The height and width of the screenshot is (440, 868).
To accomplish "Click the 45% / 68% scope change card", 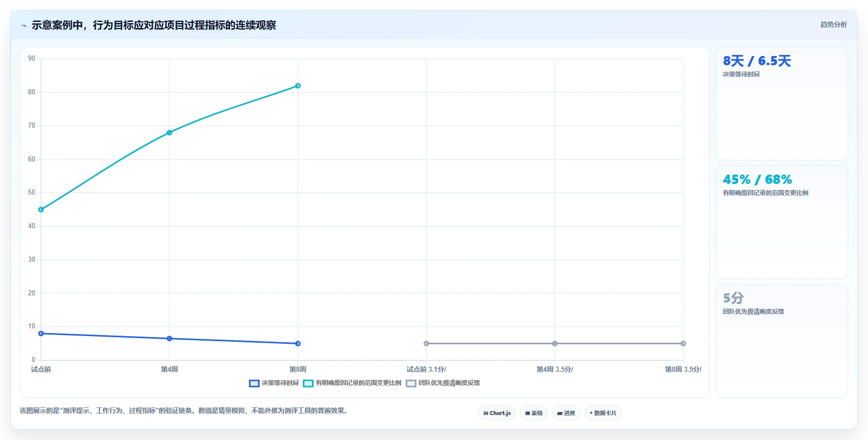I will click(781, 222).
